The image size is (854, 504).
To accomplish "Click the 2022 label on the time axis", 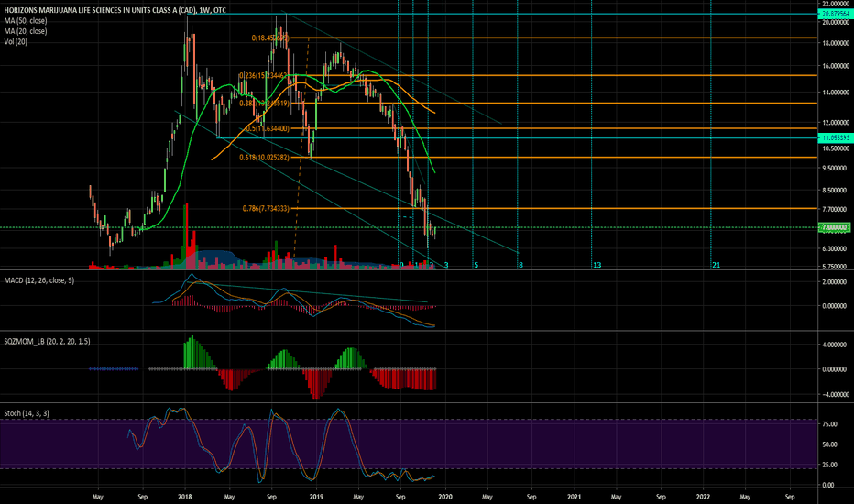I will tap(703, 497).
